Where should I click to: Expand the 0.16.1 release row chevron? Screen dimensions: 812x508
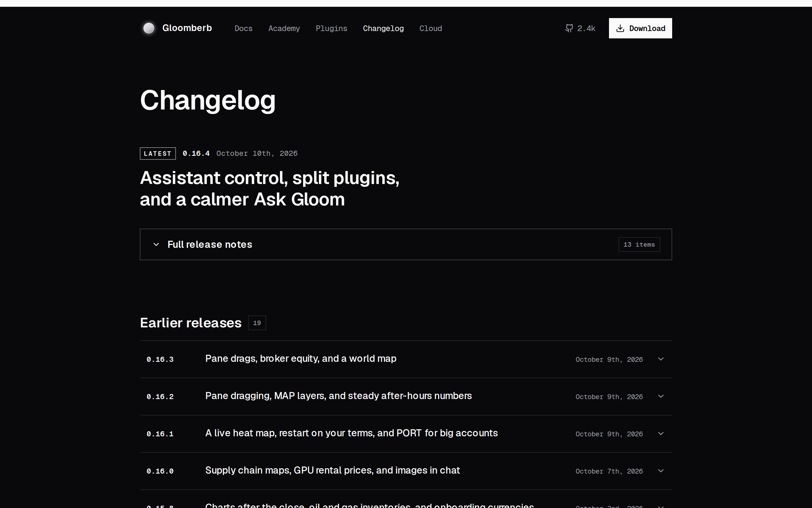(661, 434)
